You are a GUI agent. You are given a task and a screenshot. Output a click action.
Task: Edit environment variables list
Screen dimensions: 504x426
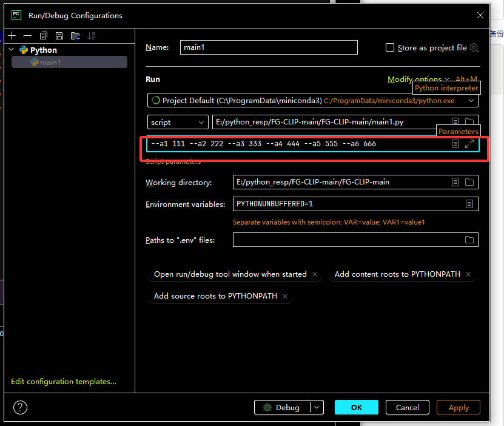[469, 204]
